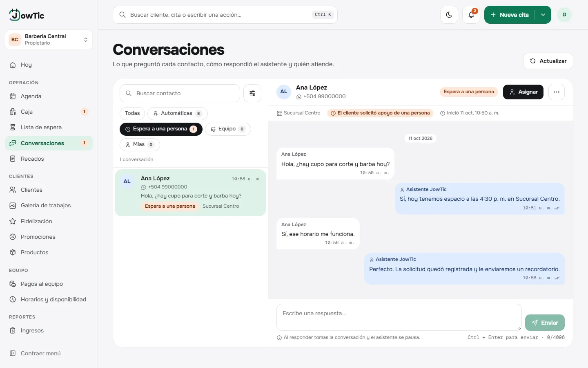Select the Espera a una persona filter
This screenshot has width=588, height=368.
pos(161,129)
